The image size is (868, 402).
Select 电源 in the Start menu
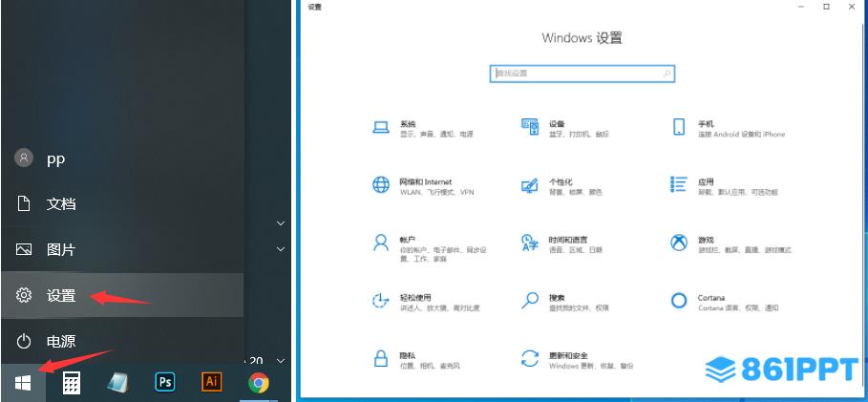122,341
